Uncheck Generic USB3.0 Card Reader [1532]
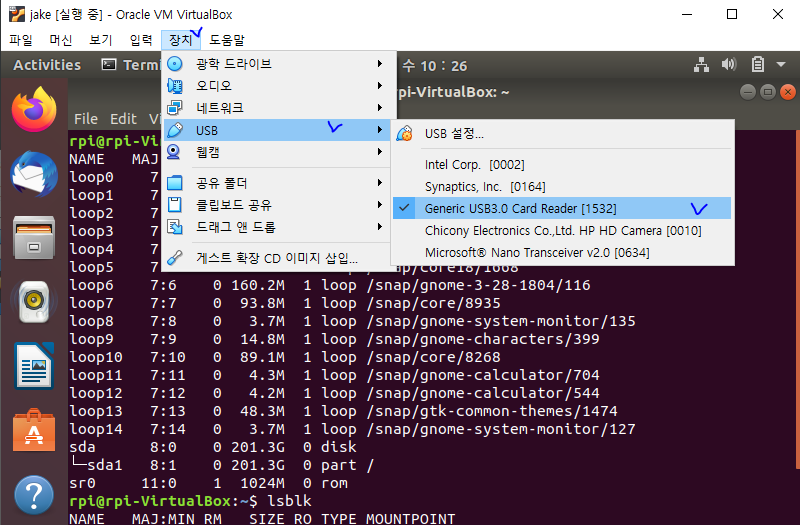The image size is (800, 525). (x=562, y=209)
